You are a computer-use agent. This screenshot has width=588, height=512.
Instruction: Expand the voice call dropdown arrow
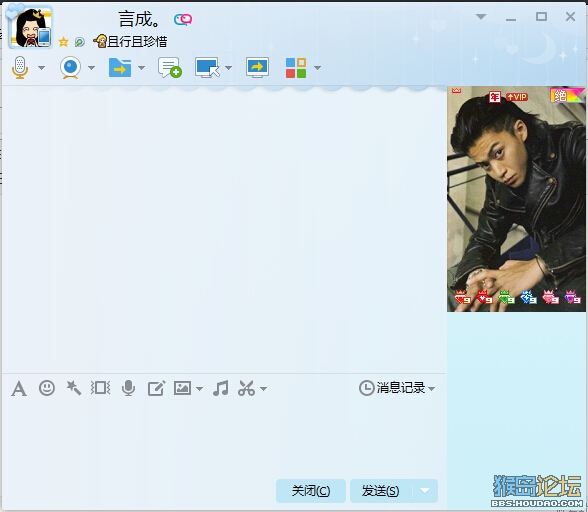[41, 68]
